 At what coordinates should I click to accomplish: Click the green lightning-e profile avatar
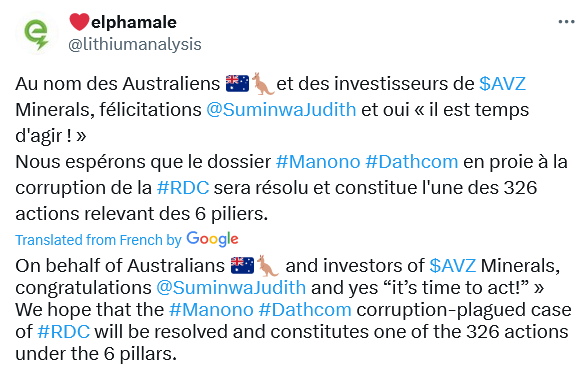pyautogui.click(x=36, y=34)
